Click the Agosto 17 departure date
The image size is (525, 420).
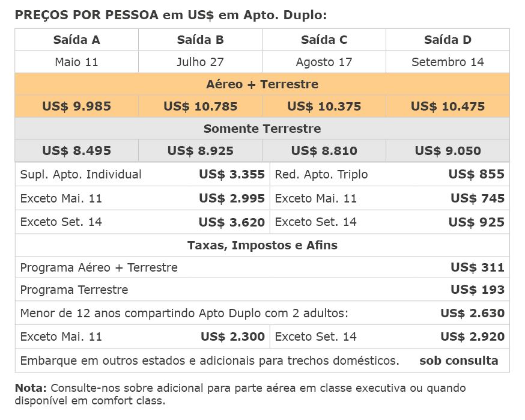(x=324, y=62)
